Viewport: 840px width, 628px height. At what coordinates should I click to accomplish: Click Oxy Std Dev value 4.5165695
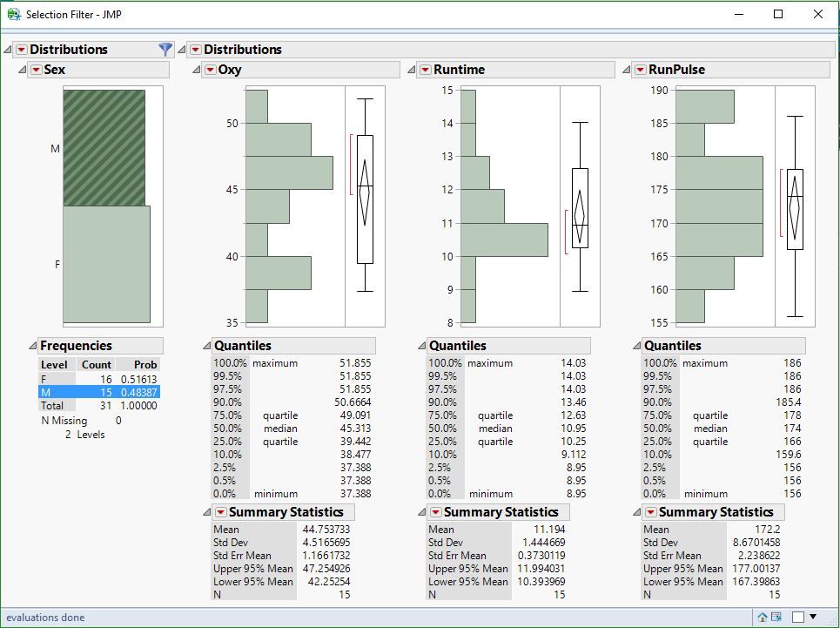click(326, 543)
